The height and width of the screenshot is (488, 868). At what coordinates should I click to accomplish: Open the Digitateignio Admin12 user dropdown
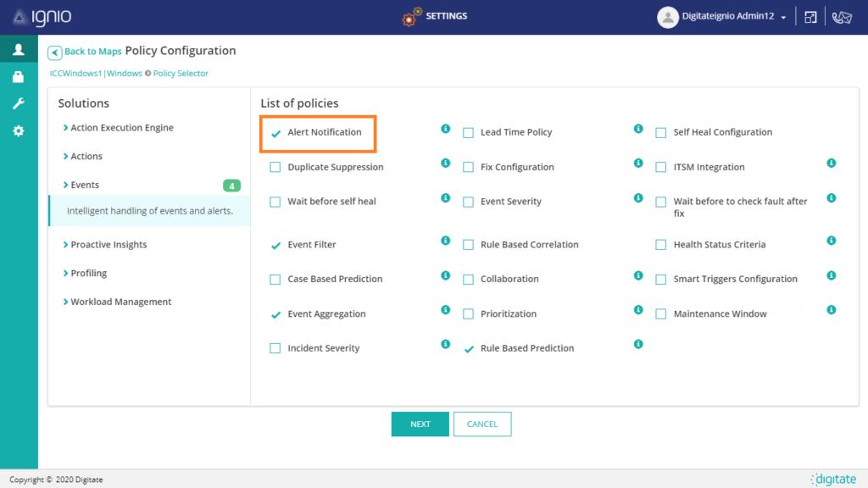click(725, 17)
